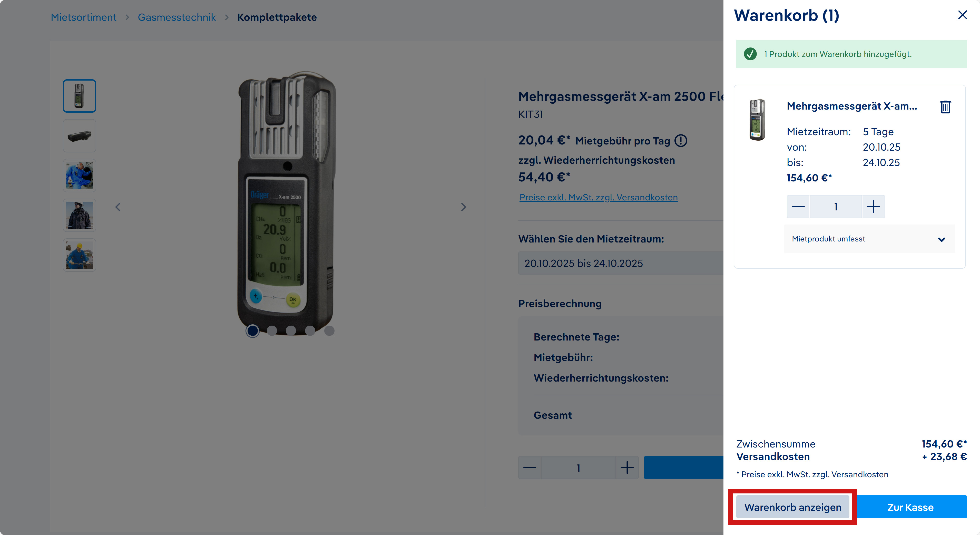This screenshot has width=980, height=535.
Task: Open the info icon beside Mietgebühr pro Tag
Action: (x=681, y=141)
